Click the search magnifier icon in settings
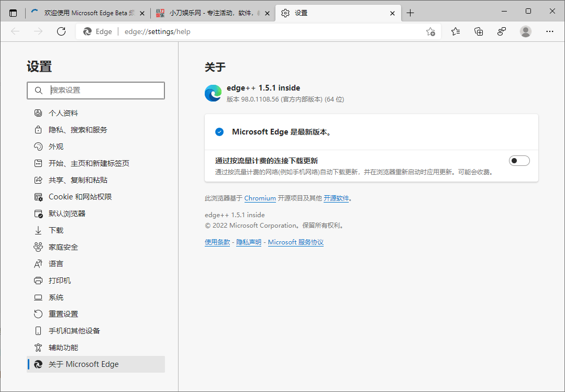This screenshot has width=565, height=392. pos(39,91)
